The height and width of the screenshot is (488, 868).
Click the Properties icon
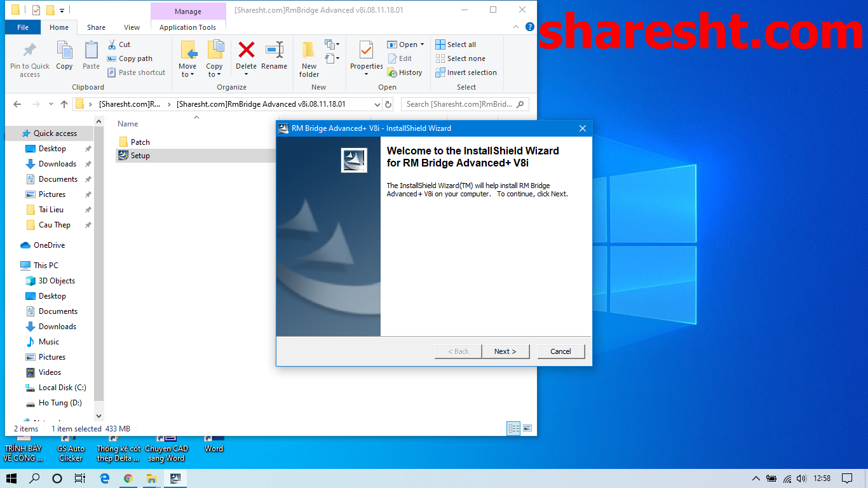367,50
